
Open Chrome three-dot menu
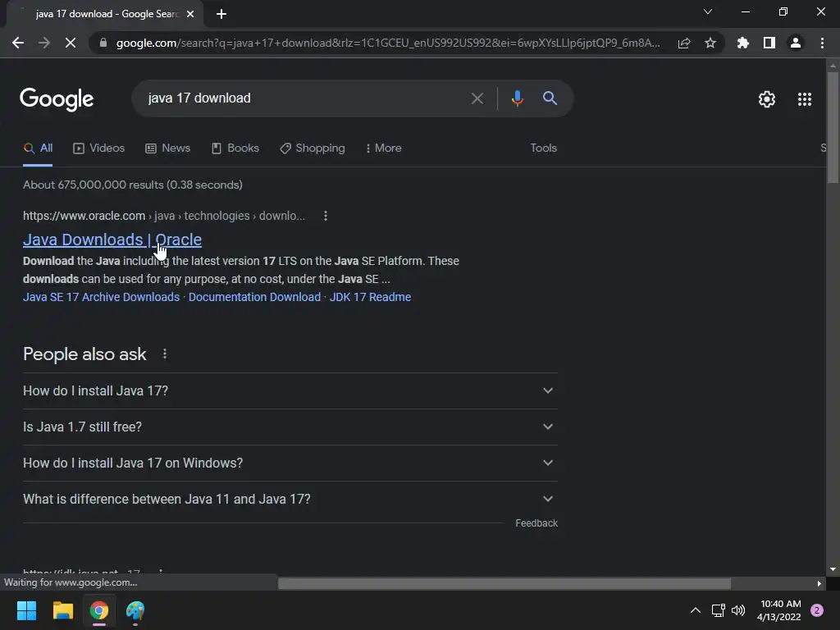[x=822, y=43]
